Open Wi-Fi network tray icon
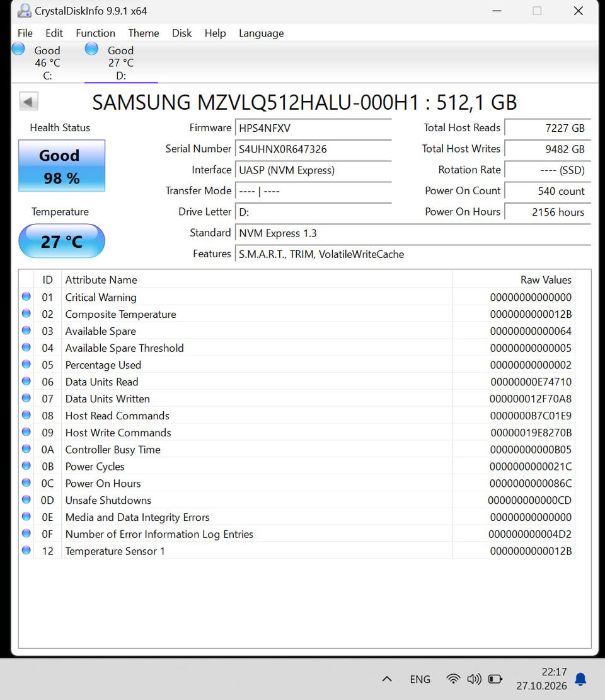The image size is (605, 700). pos(453,679)
